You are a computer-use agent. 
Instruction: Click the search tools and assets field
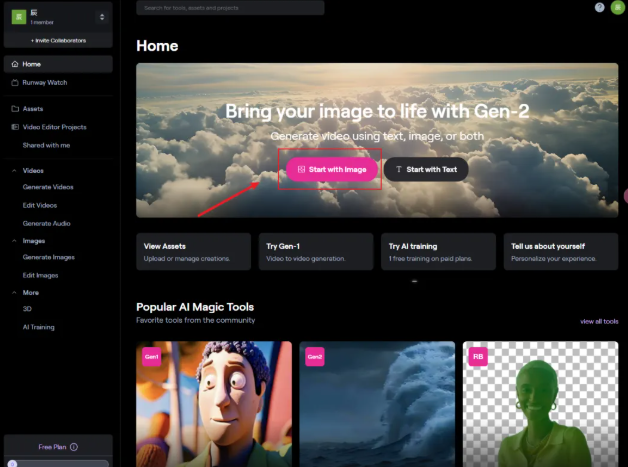coord(230,8)
